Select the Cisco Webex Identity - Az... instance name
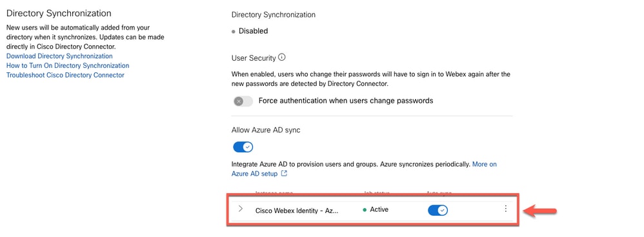Viewport: 644px width, 237px height. pos(297,211)
